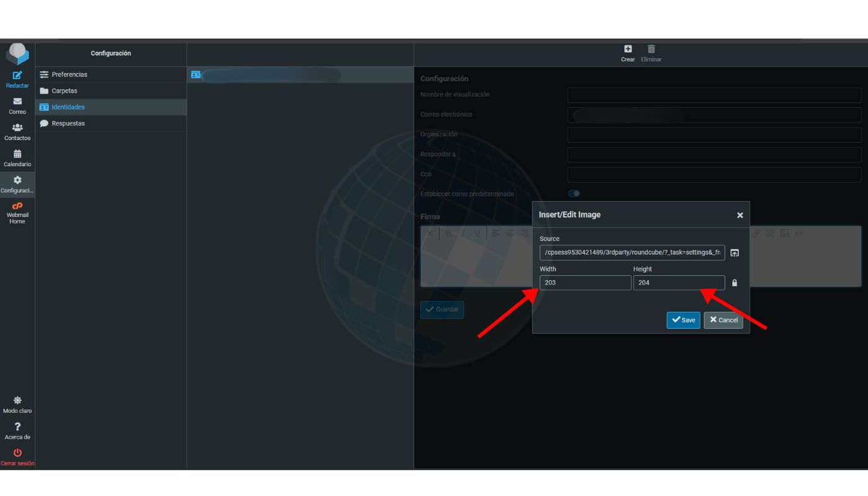
Task: Go to Contactos in sidebar
Action: click(17, 128)
